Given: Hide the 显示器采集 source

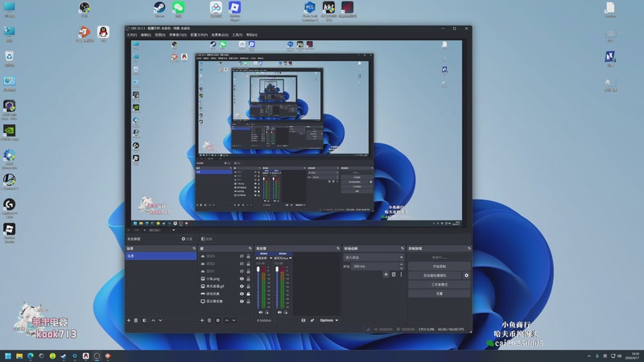Looking at the screenshot, I should 242,301.
